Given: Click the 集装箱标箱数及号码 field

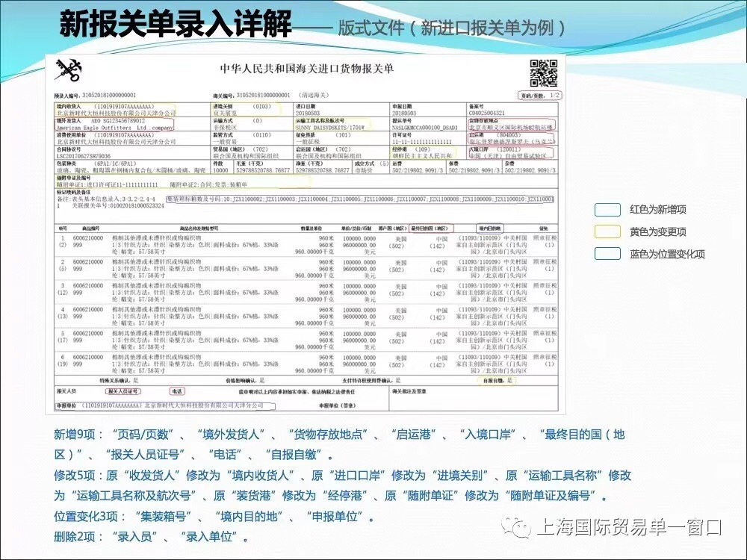Looking at the screenshot, I should point(359,199).
